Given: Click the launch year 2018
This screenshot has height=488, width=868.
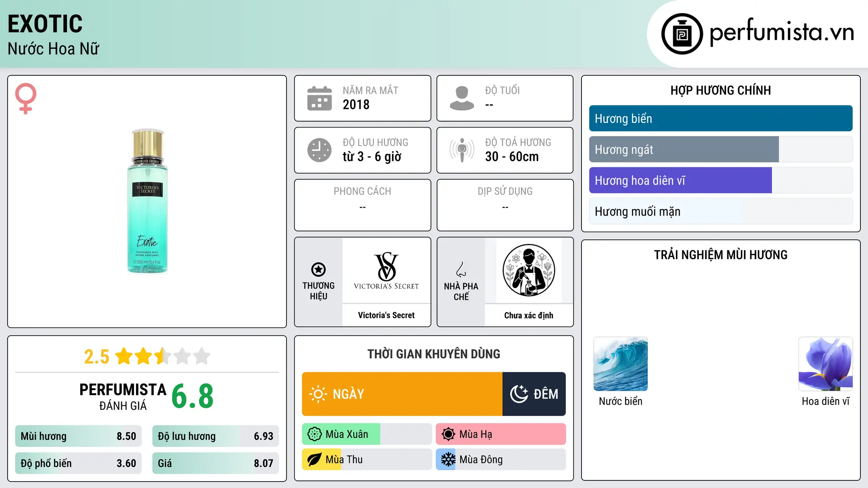Looking at the screenshot, I should 356,105.
